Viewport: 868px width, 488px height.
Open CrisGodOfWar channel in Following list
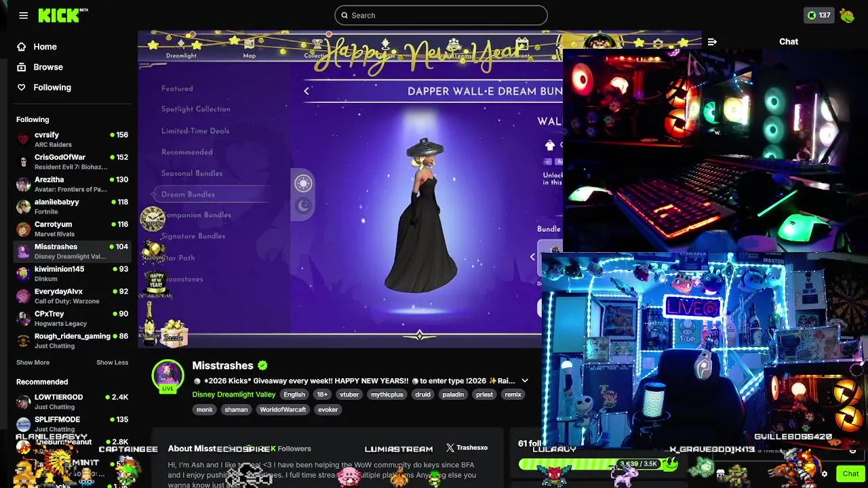point(72,161)
